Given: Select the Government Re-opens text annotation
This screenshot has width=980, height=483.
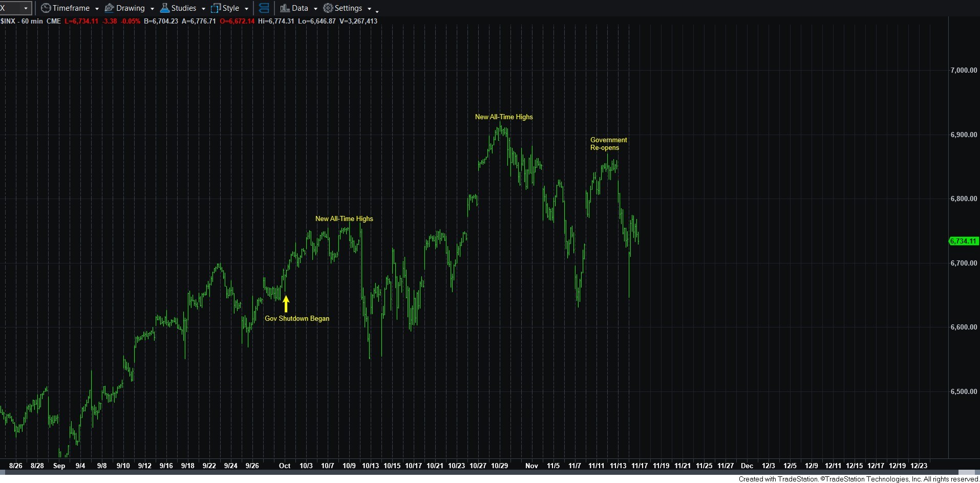Looking at the screenshot, I should pyautogui.click(x=608, y=144).
